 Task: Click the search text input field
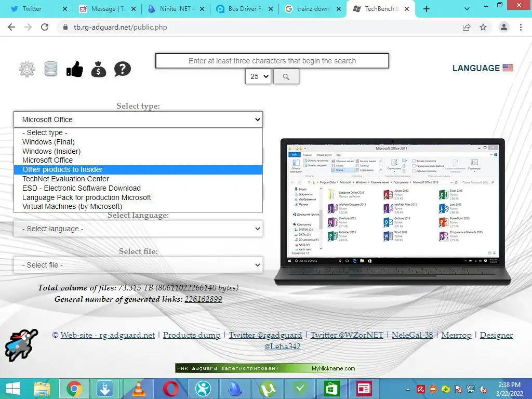tap(272, 61)
